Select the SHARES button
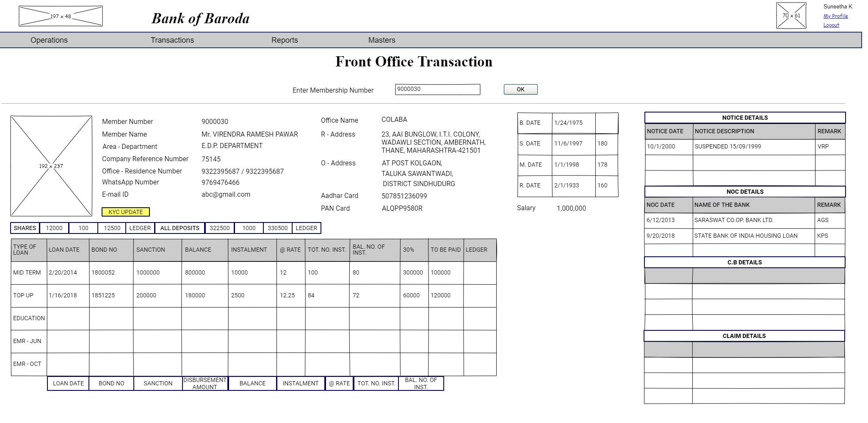 (x=25, y=228)
